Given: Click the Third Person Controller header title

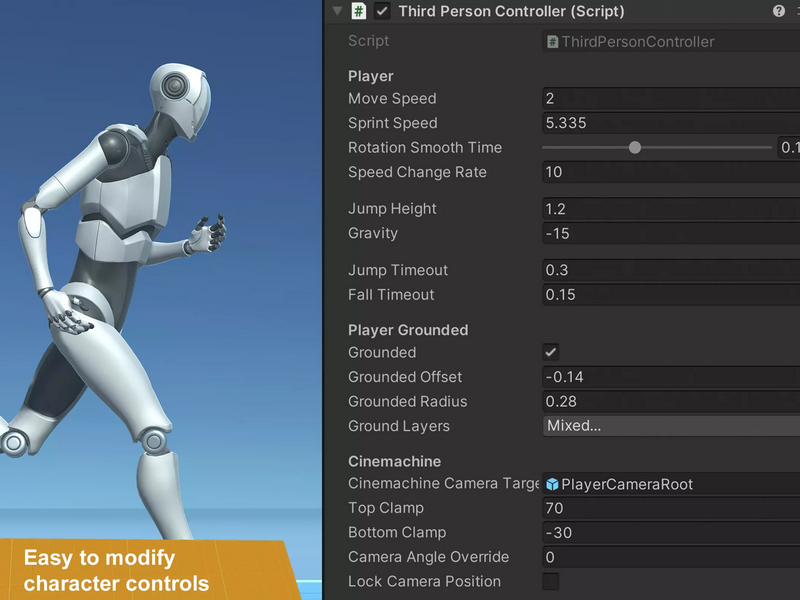Looking at the screenshot, I should (511, 11).
